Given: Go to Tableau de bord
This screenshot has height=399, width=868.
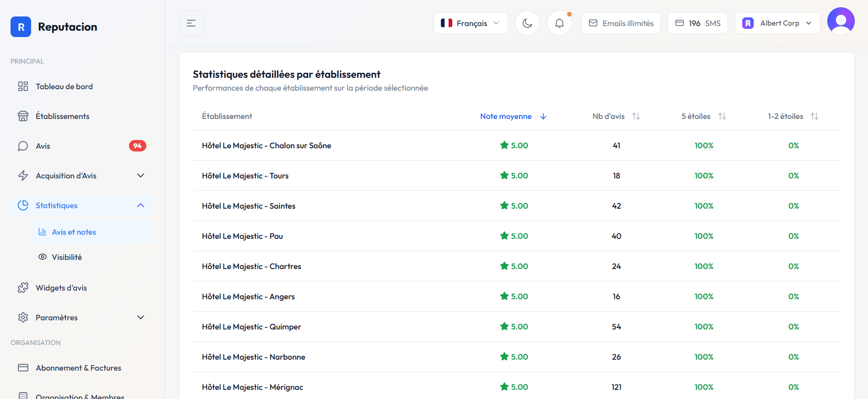Looking at the screenshot, I should pos(64,86).
